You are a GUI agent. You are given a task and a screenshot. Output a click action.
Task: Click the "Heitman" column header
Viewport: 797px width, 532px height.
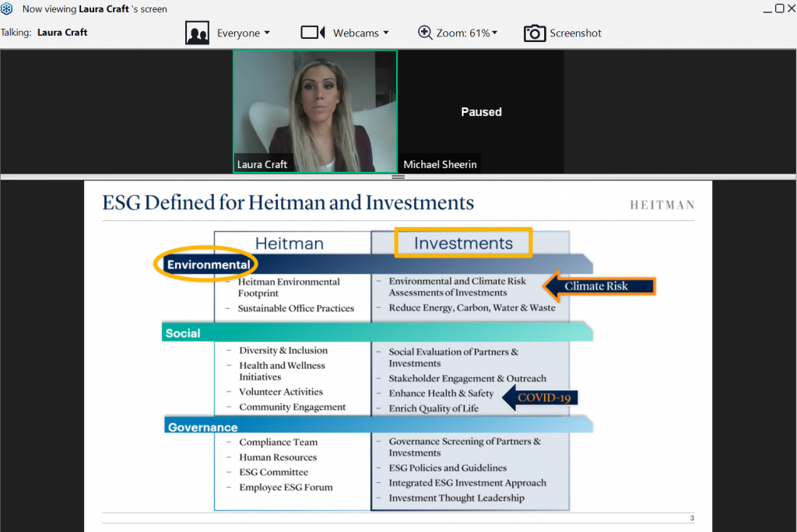pyautogui.click(x=290, y=243)
